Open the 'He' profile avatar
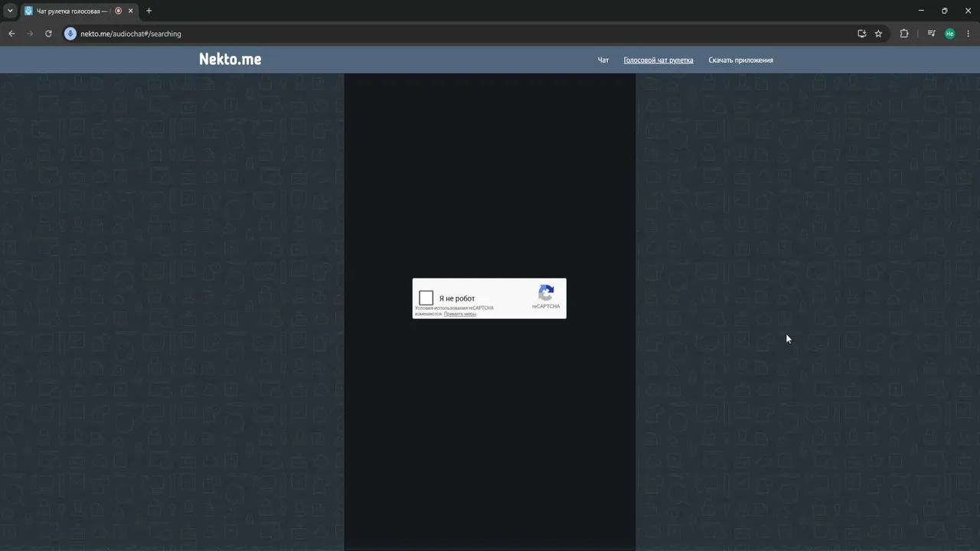Image resolution: width=980 pixels, height=551 pixels. point(949,34)
